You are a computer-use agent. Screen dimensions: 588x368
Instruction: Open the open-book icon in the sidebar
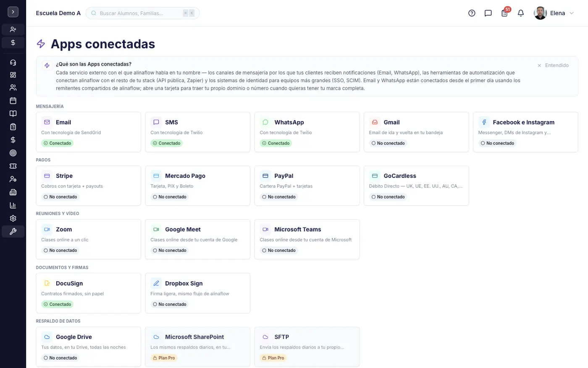(13, 114)
